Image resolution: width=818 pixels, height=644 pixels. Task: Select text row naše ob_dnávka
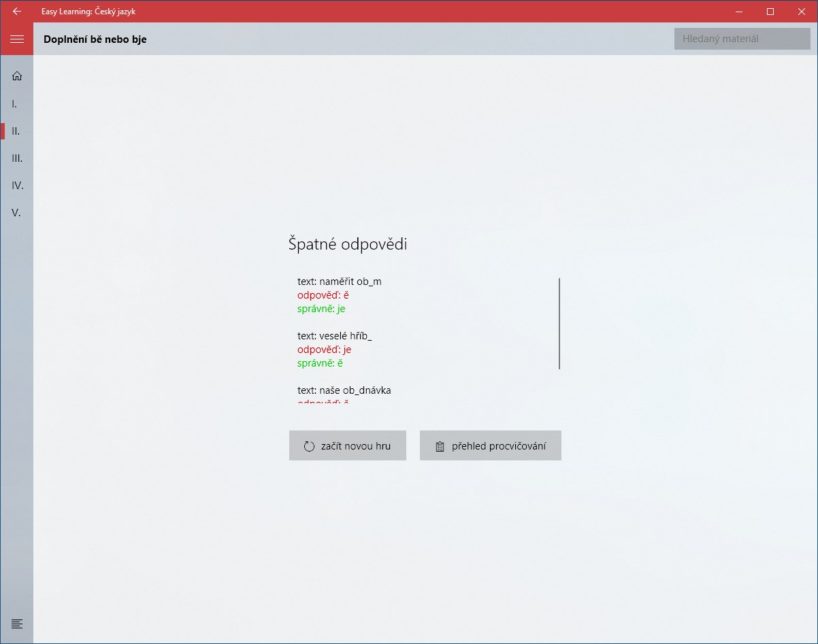tap(344, 390)
